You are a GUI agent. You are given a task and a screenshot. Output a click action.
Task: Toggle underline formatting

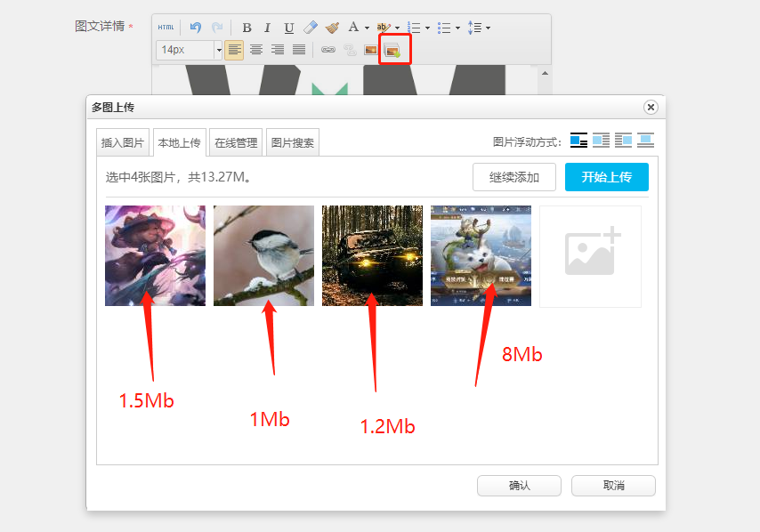point(288,28)
